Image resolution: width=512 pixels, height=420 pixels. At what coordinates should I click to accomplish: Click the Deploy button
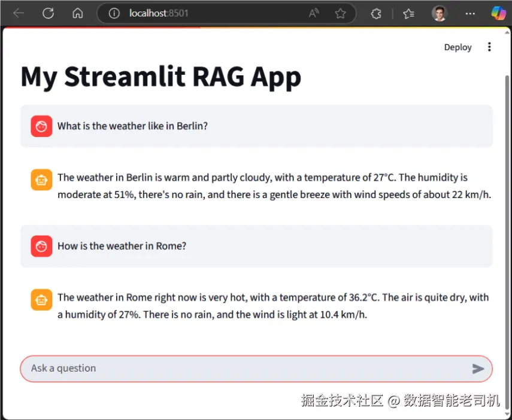pyautogui.click(x=458, y=47)
